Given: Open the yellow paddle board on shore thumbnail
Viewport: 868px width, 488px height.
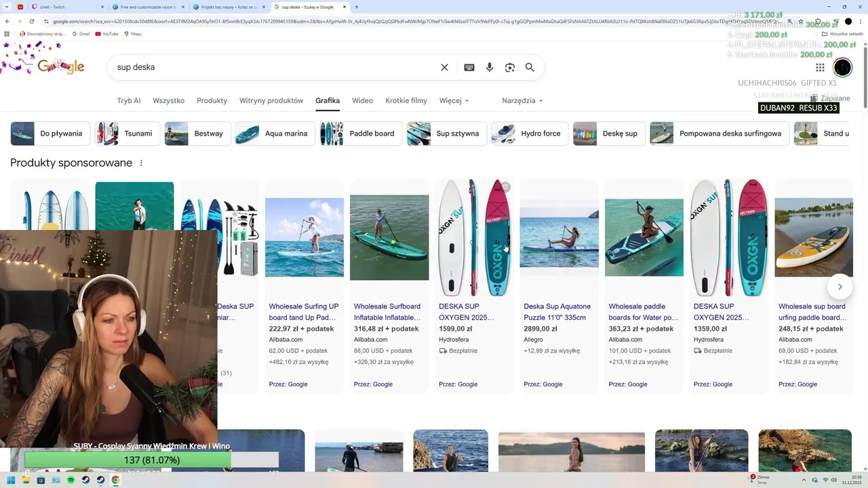Looking at the screenshot, I should pos(814,237).
